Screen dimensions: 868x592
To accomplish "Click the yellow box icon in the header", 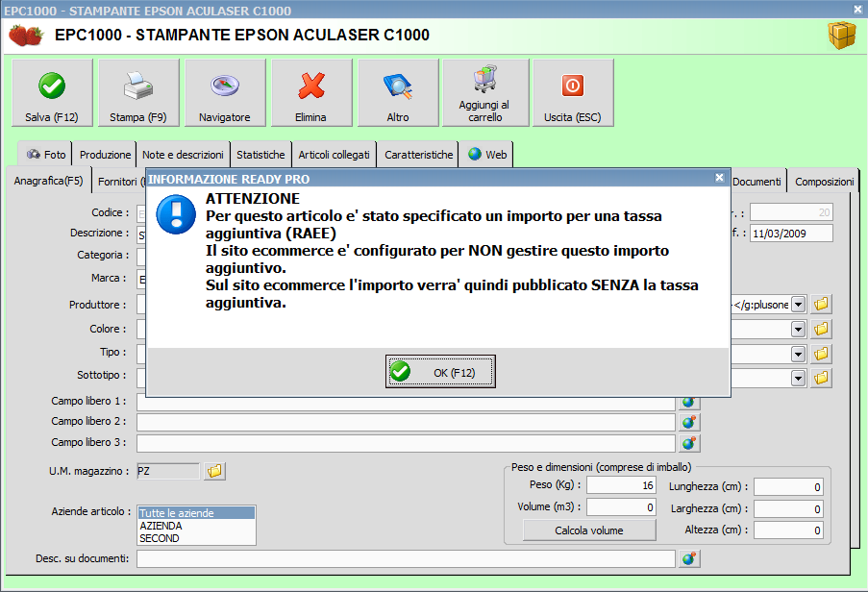I will point(841,36).
